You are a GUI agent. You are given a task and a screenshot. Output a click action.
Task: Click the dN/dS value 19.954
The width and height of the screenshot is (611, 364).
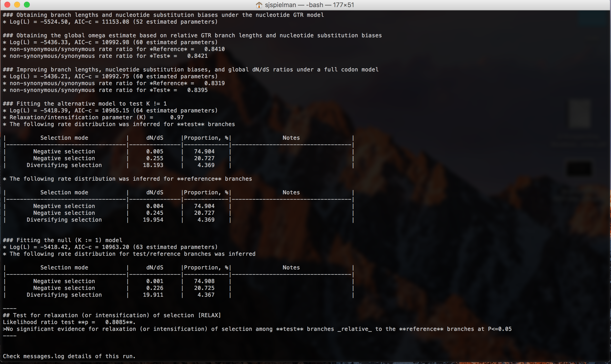[x=153, y=220]
